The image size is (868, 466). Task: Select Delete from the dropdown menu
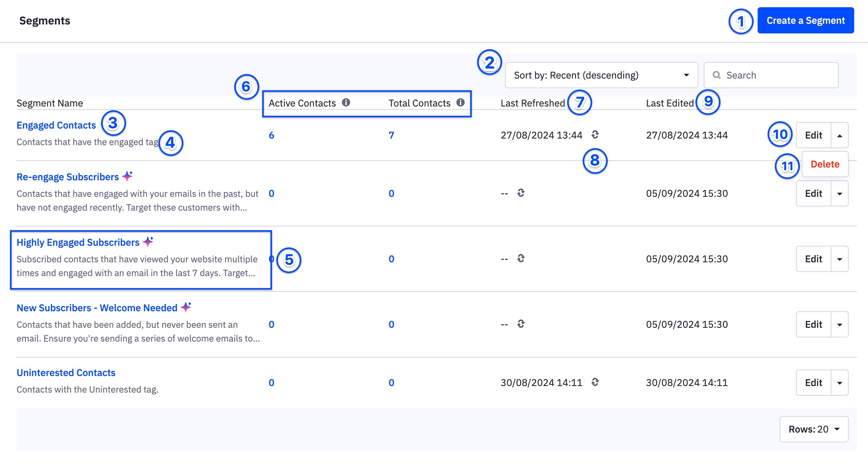pyautogui.click(x=825, y=164)
